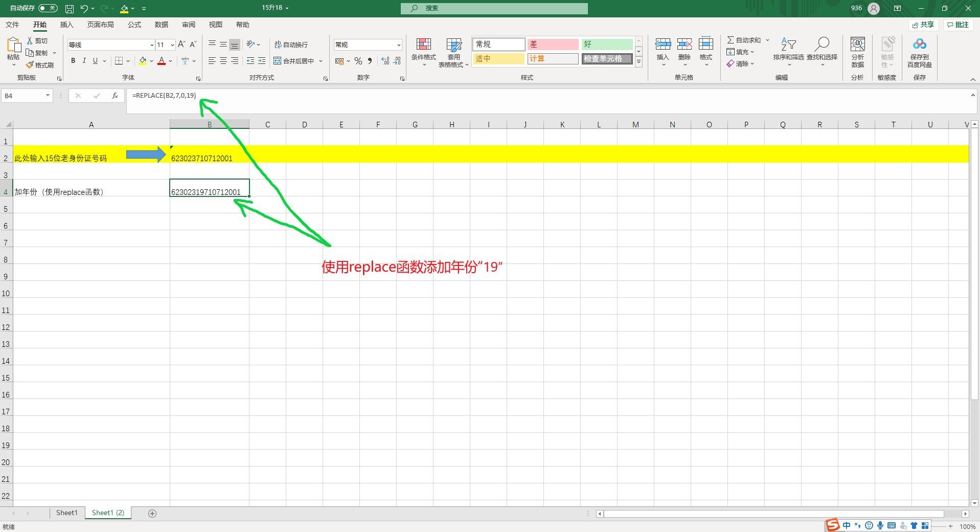Toggle italic formatting
Viewport: 980px width, 532px height.
(x=84, y=61)
